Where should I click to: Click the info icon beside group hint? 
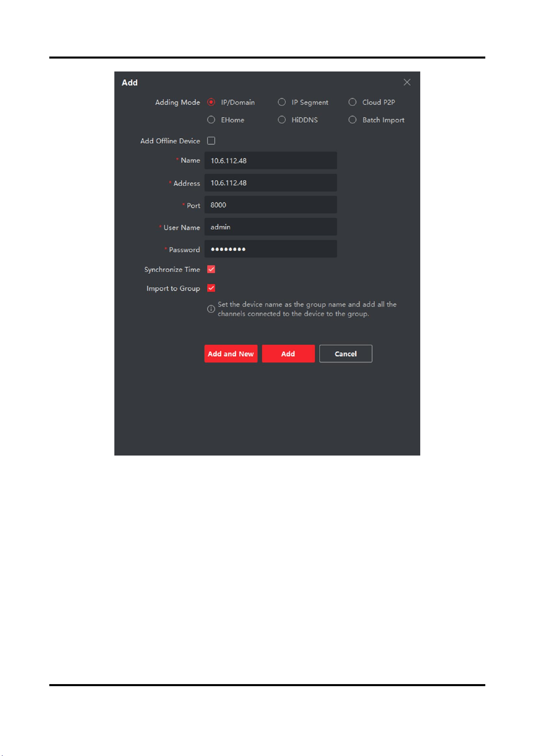(211, 309)
